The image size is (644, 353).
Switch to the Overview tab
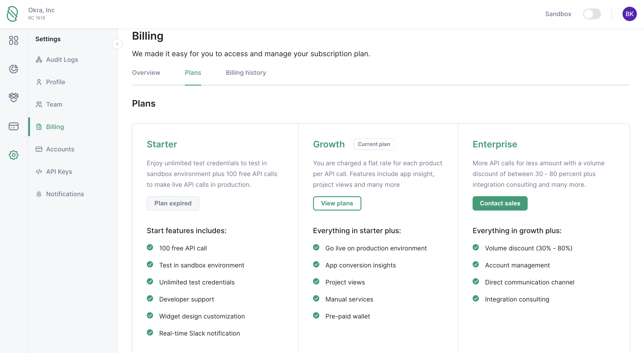[146, 73]
